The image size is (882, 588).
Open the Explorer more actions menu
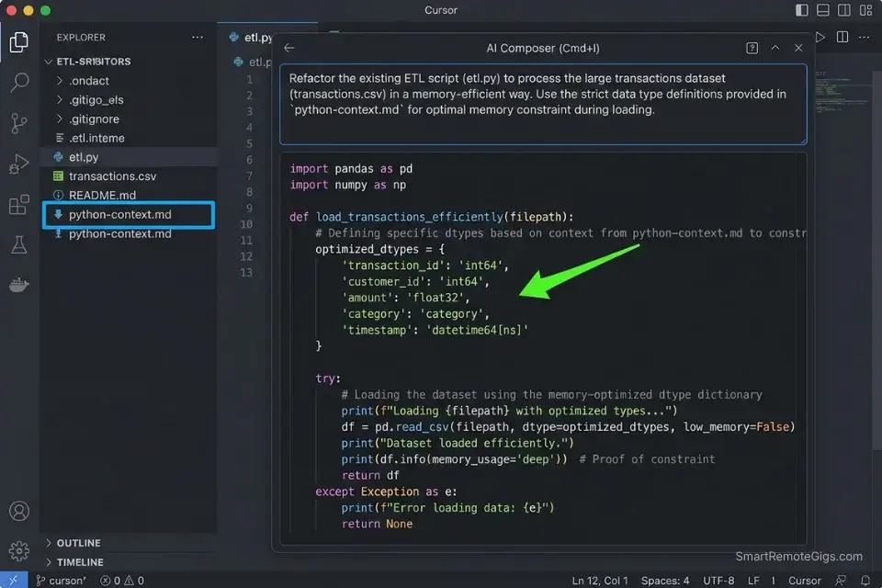(x=198, y=37)
